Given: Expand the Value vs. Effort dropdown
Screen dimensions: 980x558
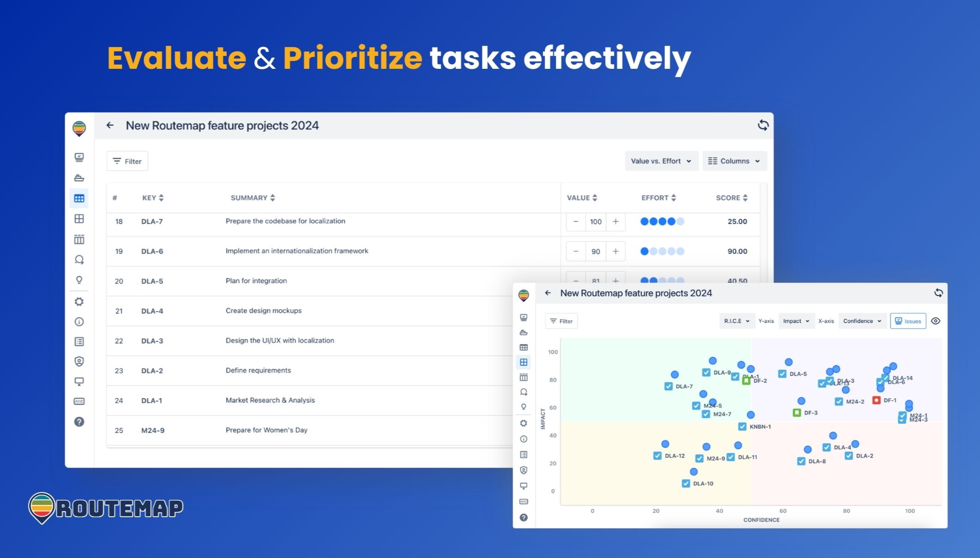Looking at the screenshot, I should 661,161.
